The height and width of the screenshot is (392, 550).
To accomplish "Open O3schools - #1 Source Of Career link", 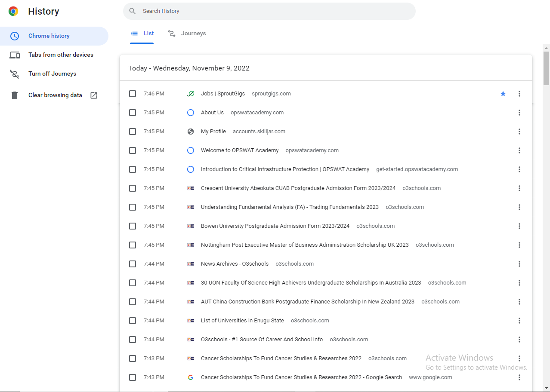I will (x=262, y=340).
